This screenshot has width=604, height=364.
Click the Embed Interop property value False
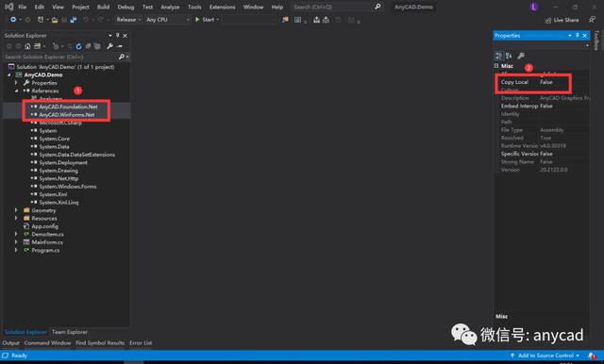(x=546, y=106)
